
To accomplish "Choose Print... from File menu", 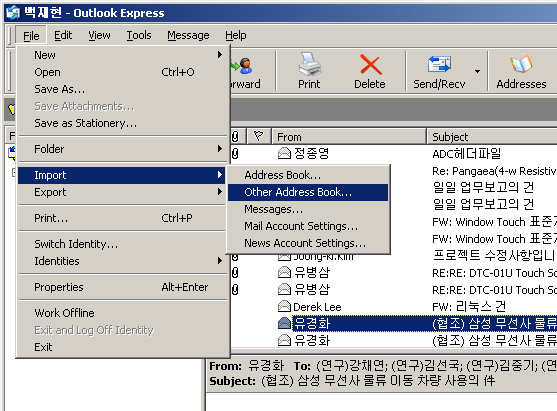I will [x=121, y=218].
